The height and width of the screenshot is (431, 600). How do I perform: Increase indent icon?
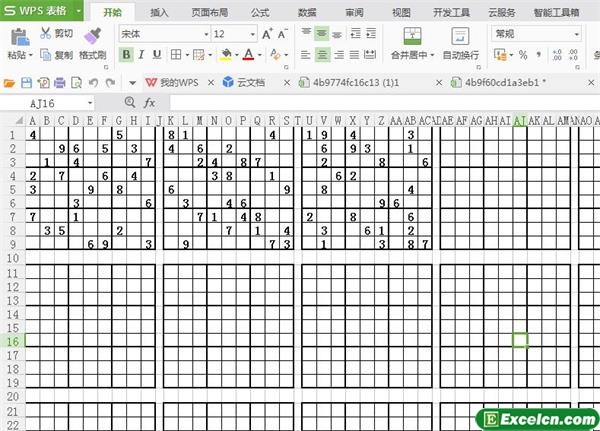point(371,33)
